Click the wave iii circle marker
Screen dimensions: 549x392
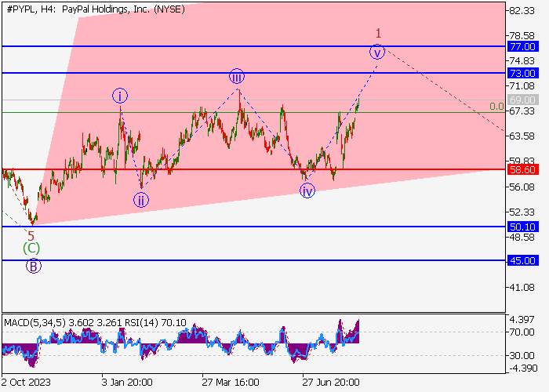click(x=237, y=76)
